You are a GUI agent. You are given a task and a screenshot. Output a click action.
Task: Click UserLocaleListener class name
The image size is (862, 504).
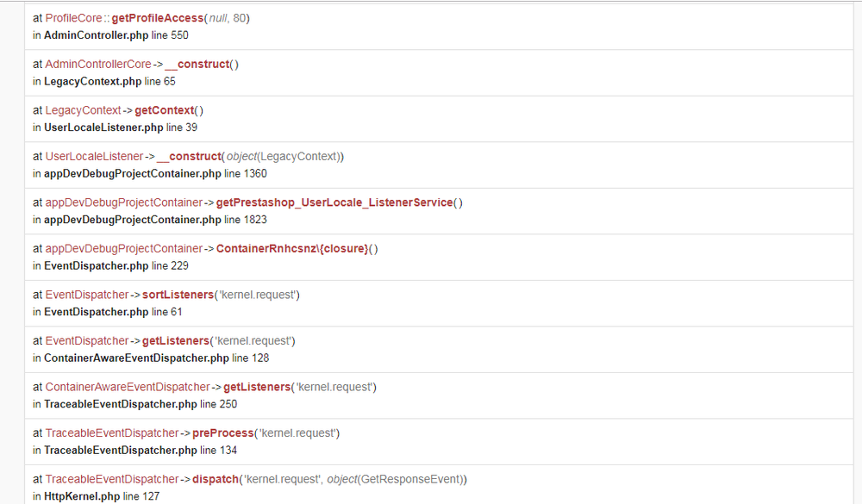point(94,156)
